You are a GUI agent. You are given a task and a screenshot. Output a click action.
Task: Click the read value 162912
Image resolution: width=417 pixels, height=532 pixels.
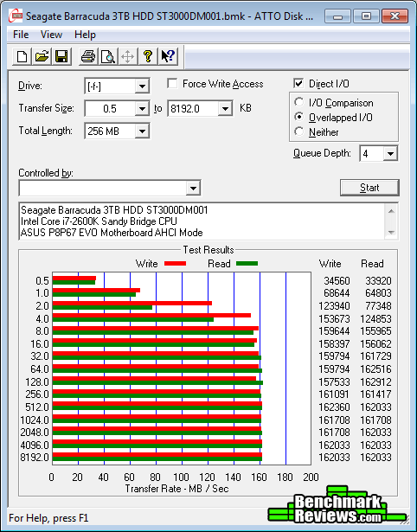click(375, 382)
